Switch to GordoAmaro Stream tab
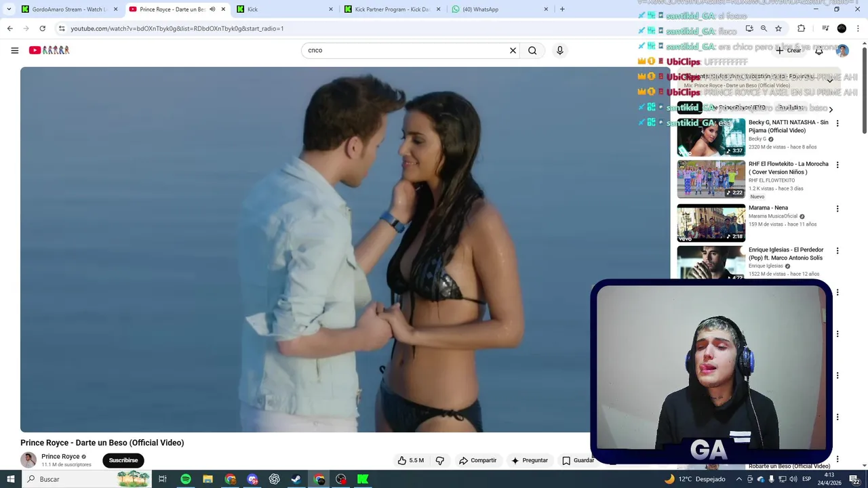This screenshot has height=488, width=868. tap(70, 9)
